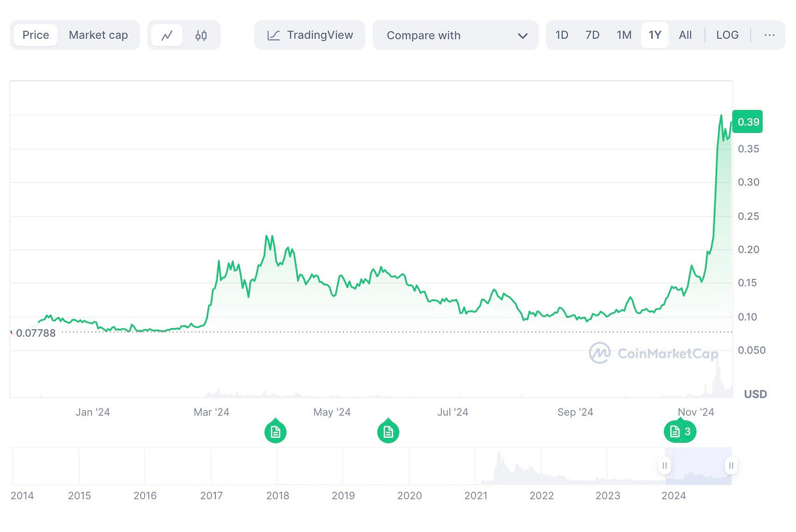Click the current price label 0.39
Viewport: 796px width, 532px height.
pos(748,122)
